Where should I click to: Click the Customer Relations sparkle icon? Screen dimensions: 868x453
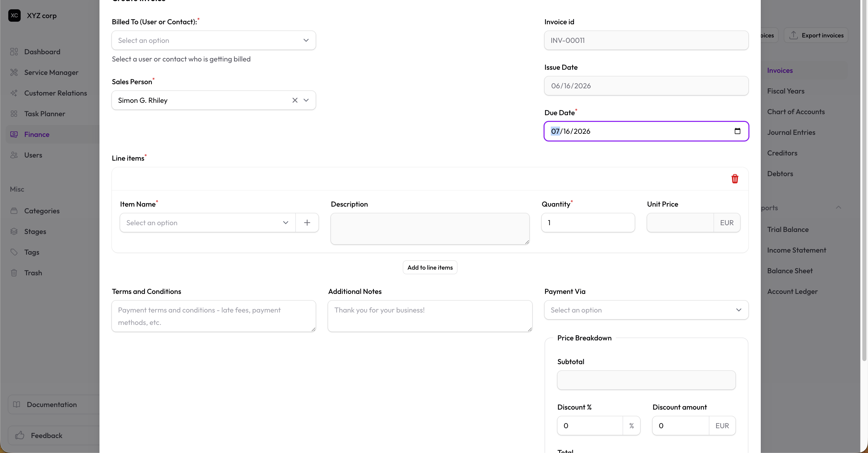coord(14,93)
